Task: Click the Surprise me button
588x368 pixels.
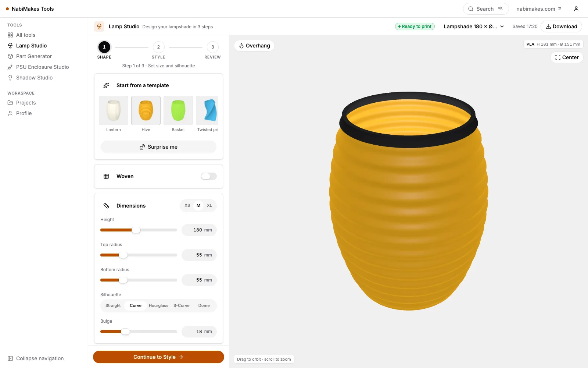Action: point(158,147)
